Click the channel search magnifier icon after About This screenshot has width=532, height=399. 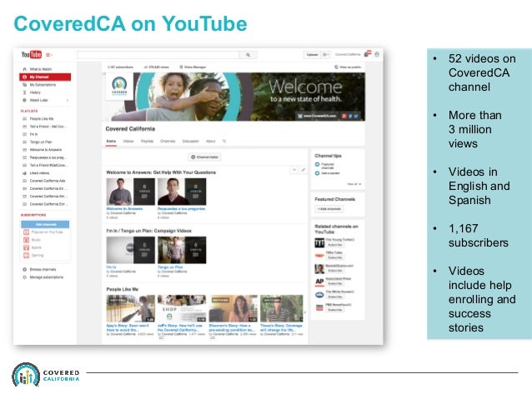tap(224, 142)
